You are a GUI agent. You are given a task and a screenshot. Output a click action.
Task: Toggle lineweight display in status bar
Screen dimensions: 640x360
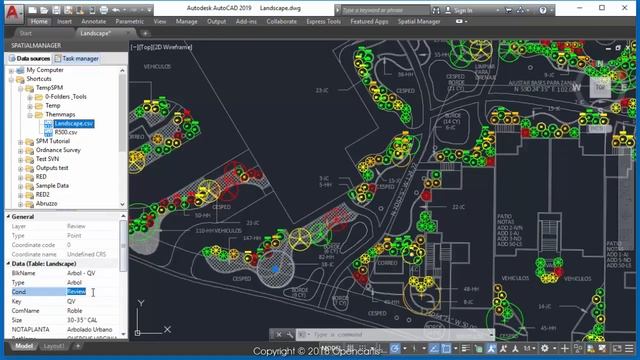[x=466, y=349]
